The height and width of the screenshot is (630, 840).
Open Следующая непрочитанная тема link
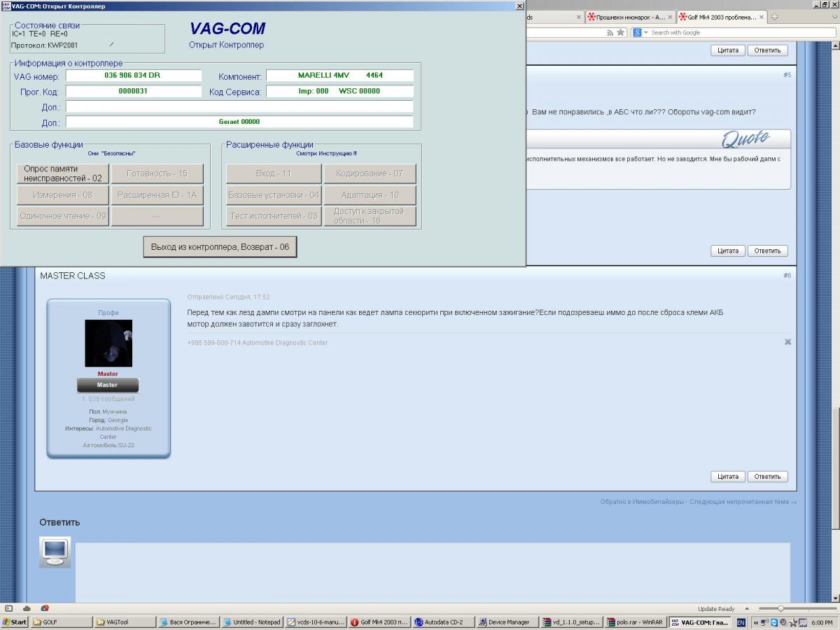point(743,502)
